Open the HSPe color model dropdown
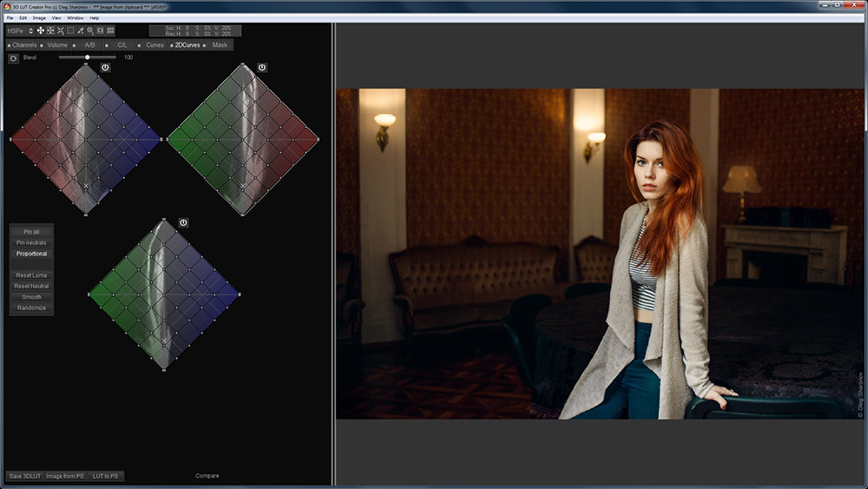Screen dimensions: 868x489 coord(30,30)
